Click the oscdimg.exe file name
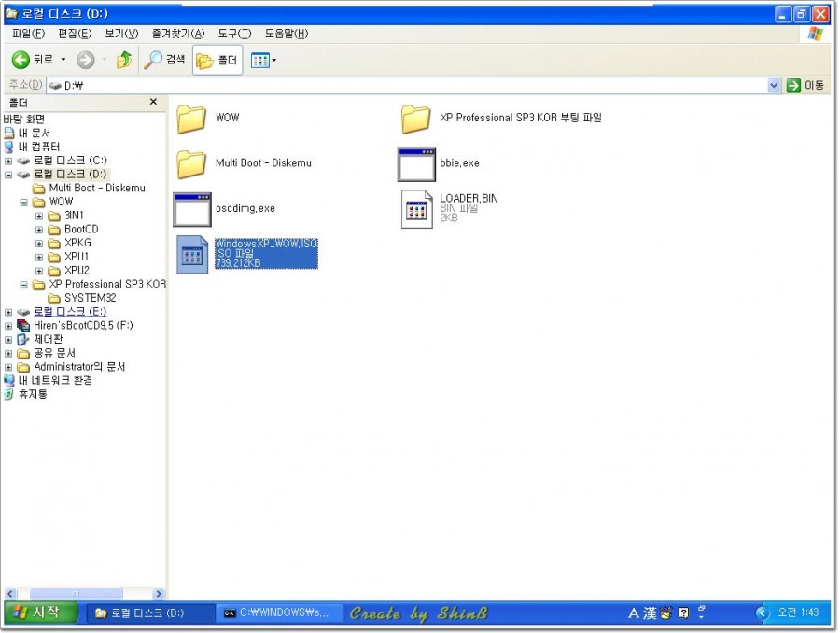This screenshot has width=840, height=633. [x=245, y=208]
